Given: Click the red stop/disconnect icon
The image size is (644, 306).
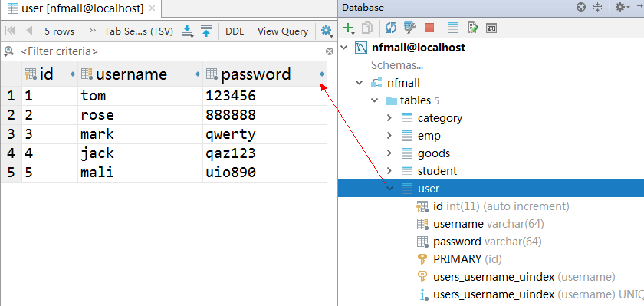Looking at the screenshot, I should 429,28.
